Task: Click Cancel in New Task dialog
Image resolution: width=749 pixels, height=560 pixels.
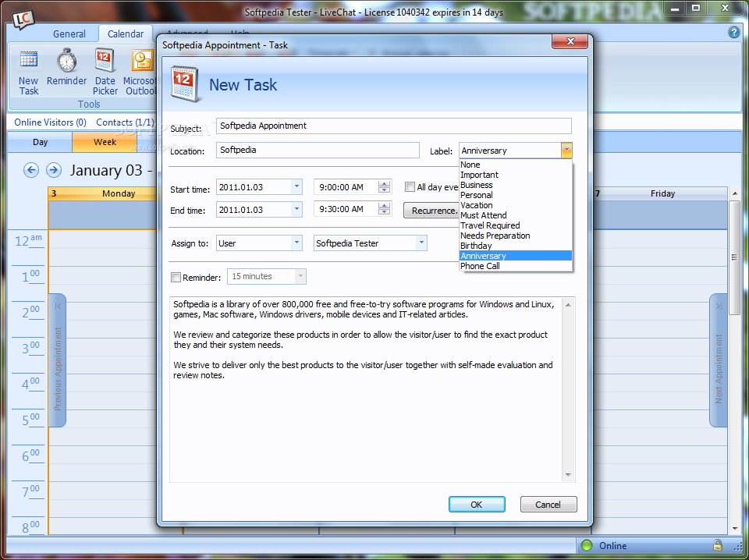Action: [x=548, y=504]
